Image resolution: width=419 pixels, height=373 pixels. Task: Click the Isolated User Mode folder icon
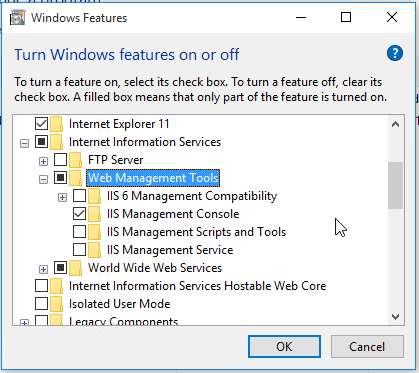[x=56, y=304]
